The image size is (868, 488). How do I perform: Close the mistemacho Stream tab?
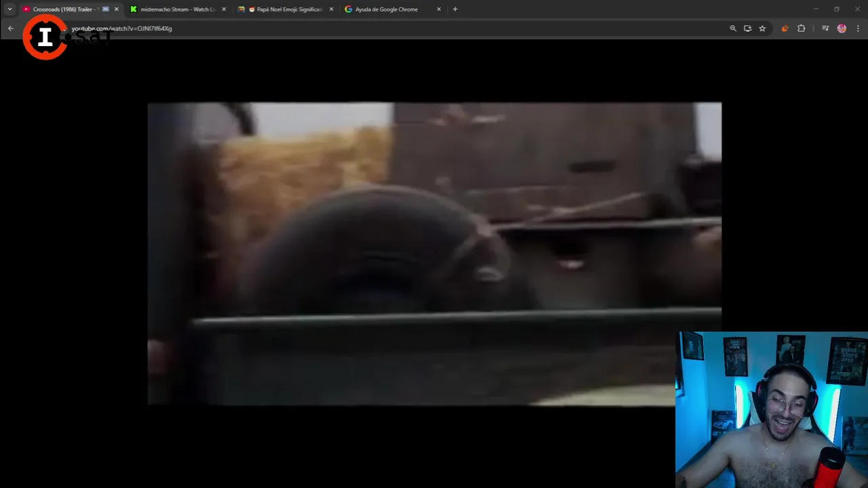pyautogui.click(x=224, y=9)
